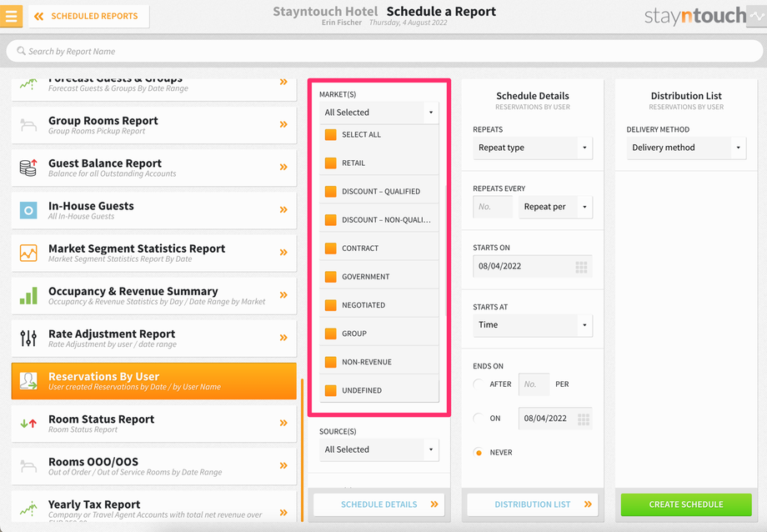This screenshot has height=532, width=767.
Task: Toggle the CONTRACT market checkbox
Action: [x=331, y=248]
